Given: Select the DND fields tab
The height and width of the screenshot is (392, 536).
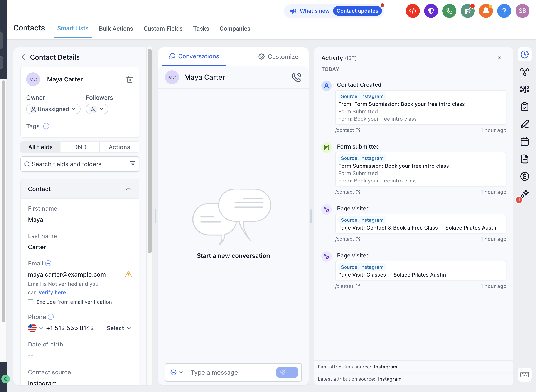Looking at the screenshot, I should (x=80, y=147).
